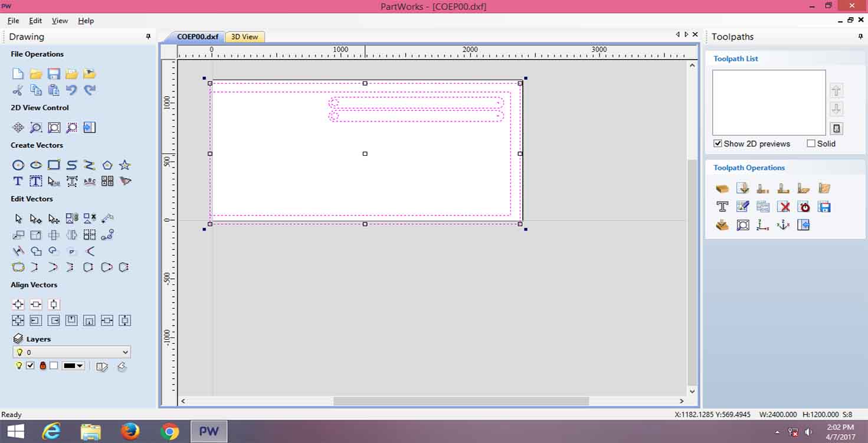Enable the Solid checkbox
Viewport: 868px width, 443px height.
(811, 143)
